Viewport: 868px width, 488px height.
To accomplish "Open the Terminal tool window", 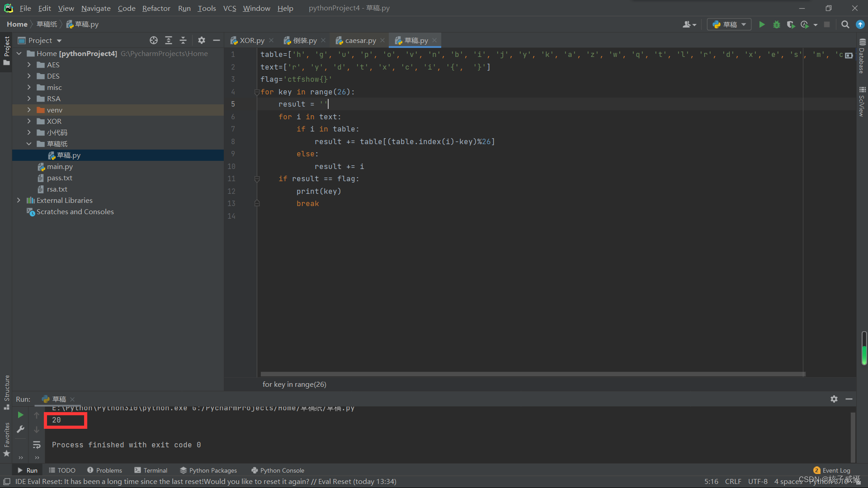I will pyautogui.click(x=151, y=470).
